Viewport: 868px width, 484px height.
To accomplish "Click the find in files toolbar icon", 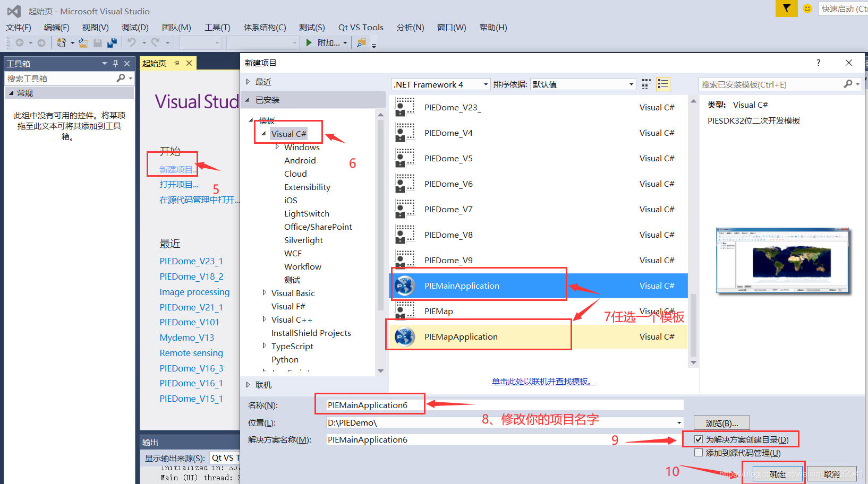I will [361, 42].
